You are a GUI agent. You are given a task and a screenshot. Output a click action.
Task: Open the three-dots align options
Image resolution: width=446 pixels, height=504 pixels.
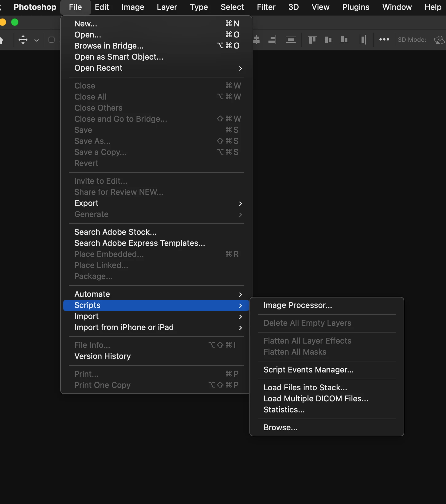tap(384, 39)
